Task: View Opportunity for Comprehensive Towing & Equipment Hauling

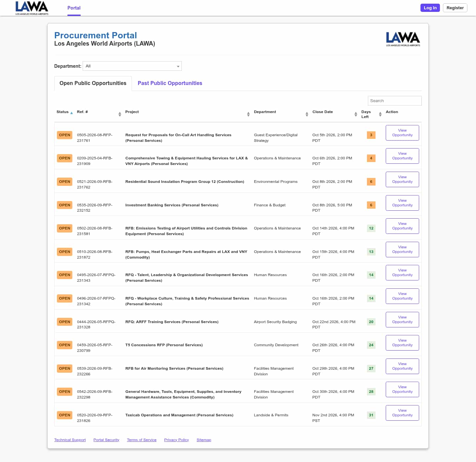Action: [402, 156]
